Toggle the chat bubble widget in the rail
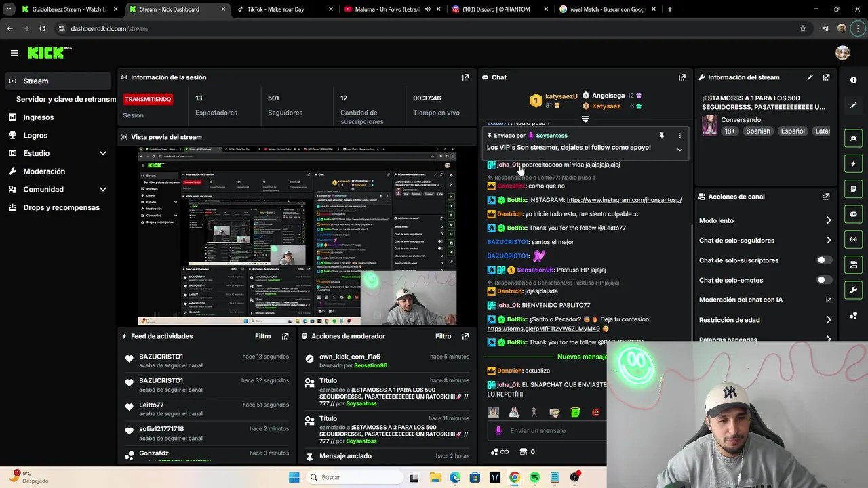868x488 pixels. click(x=853, y=214)
